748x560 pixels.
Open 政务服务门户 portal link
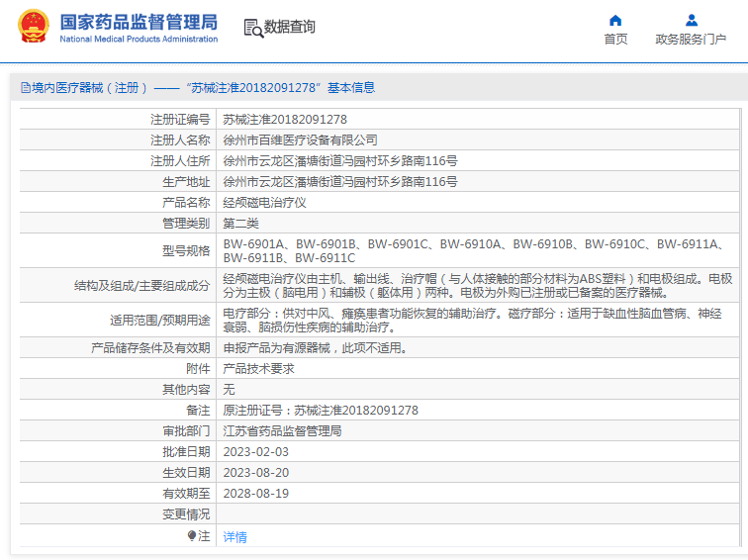pos(691,40)
